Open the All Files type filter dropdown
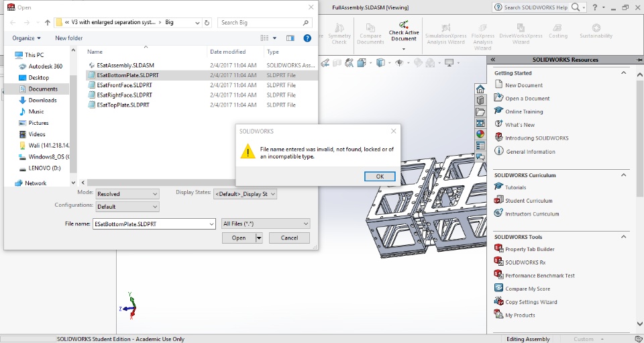 [266, 224]
